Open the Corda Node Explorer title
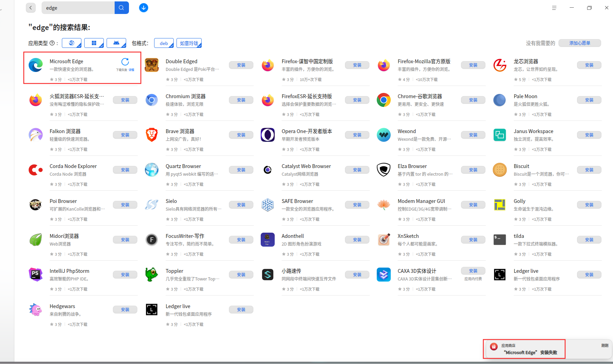The width and height of the screenshot is (613, 364). [x=73, y=166]
